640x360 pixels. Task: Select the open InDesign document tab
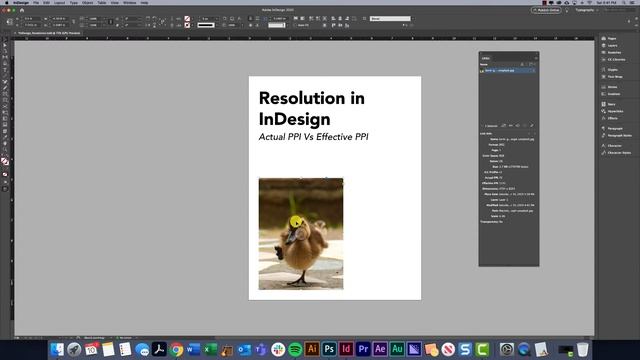pos(48,33)
